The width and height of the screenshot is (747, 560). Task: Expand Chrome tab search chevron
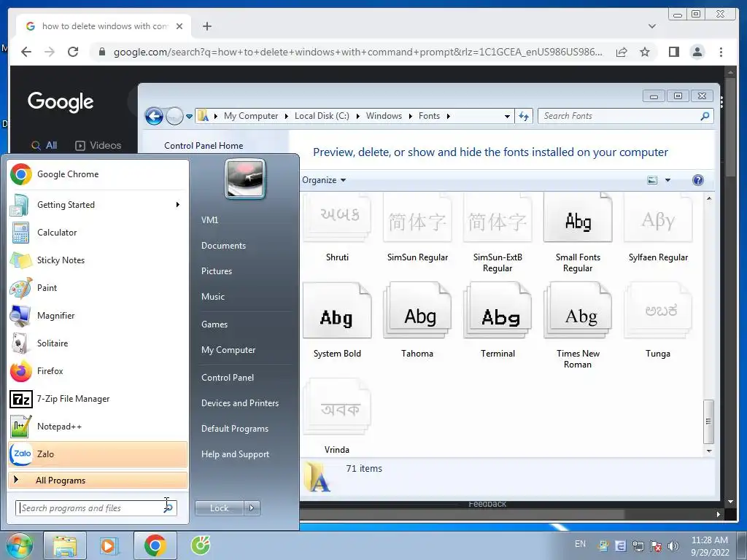tap(652, 26)
